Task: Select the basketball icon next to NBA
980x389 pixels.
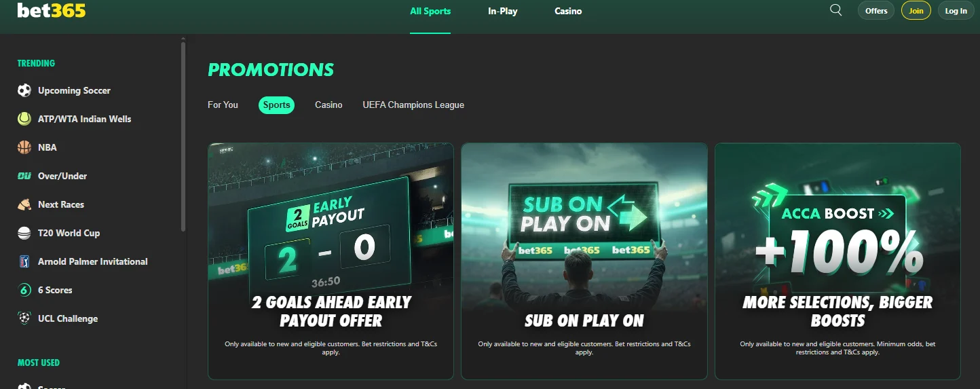Action: coord(24,147)
